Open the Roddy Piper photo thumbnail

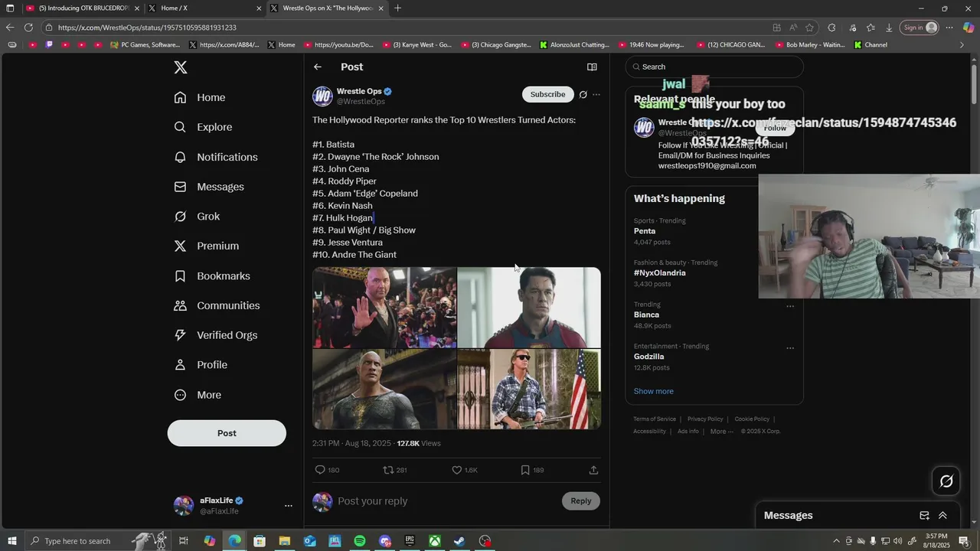coord(529,390)
